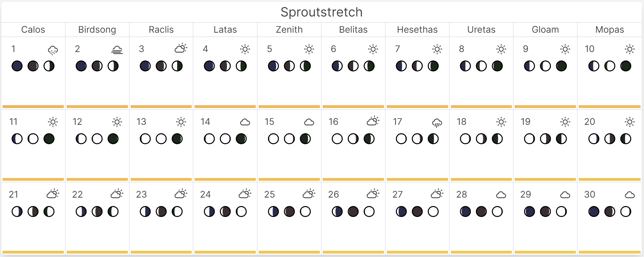The height and width of the screenshot is (257, 644).
Task: Click the cloudy icon on day 30
Action: click(629, 195)
